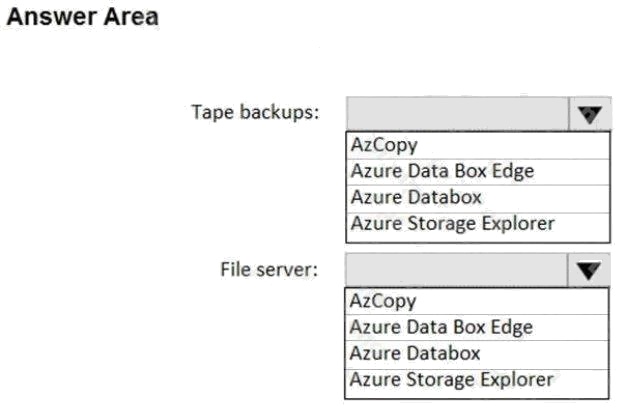Click the Answer Area heading

[x=83, y=17]
